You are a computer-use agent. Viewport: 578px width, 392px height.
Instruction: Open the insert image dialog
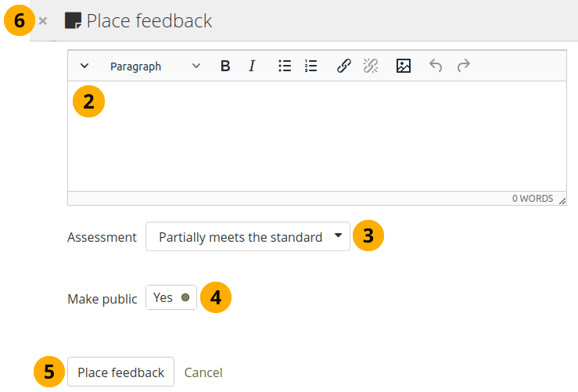click(x=404, y=67)
